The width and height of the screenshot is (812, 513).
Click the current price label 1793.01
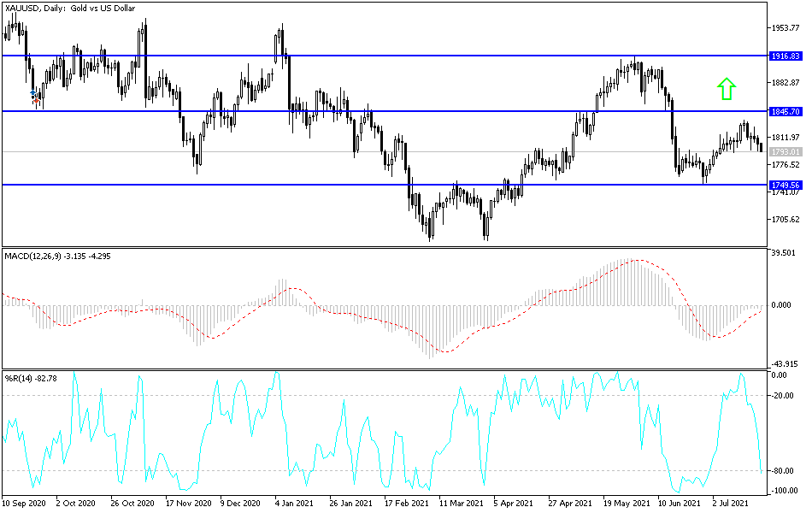click(786, 152)
